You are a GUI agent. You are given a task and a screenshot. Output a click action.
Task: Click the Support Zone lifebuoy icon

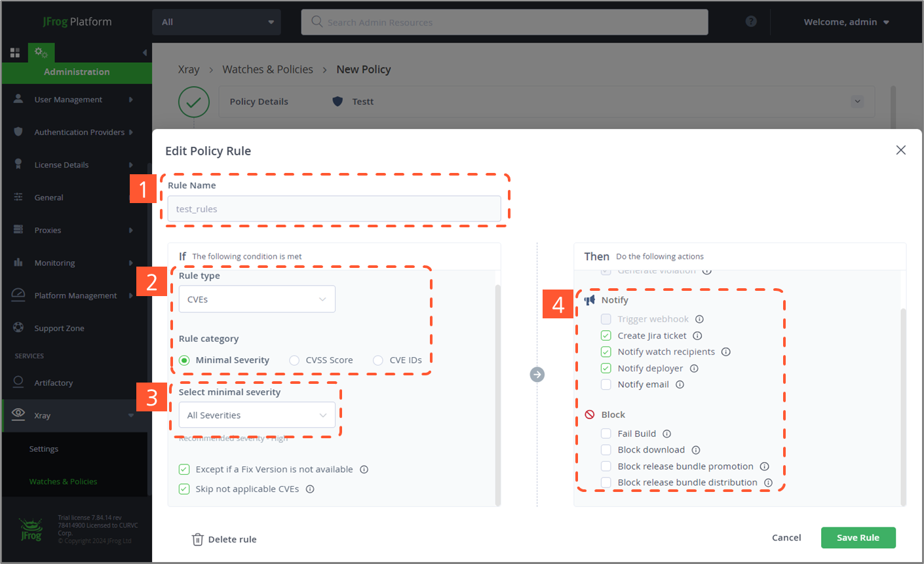pyautogui.click(x=18, y=328)
